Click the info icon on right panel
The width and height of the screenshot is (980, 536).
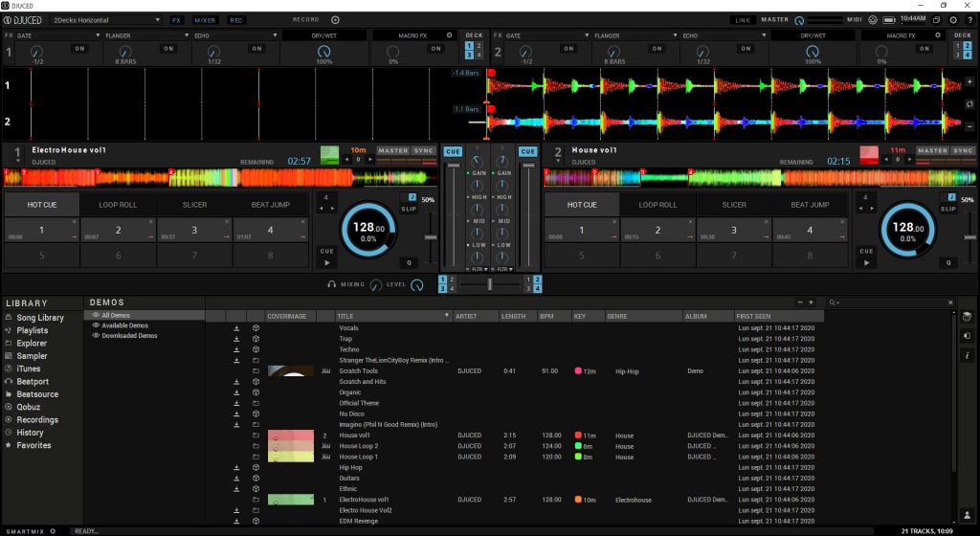click(x=968, y=355)
